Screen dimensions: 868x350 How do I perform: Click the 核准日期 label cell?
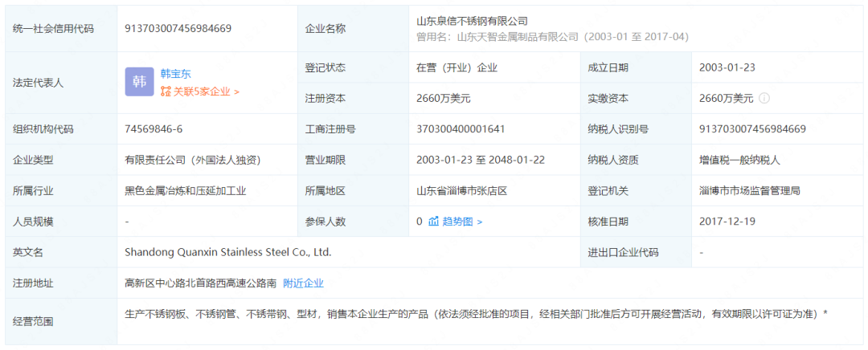pos(636,222)
